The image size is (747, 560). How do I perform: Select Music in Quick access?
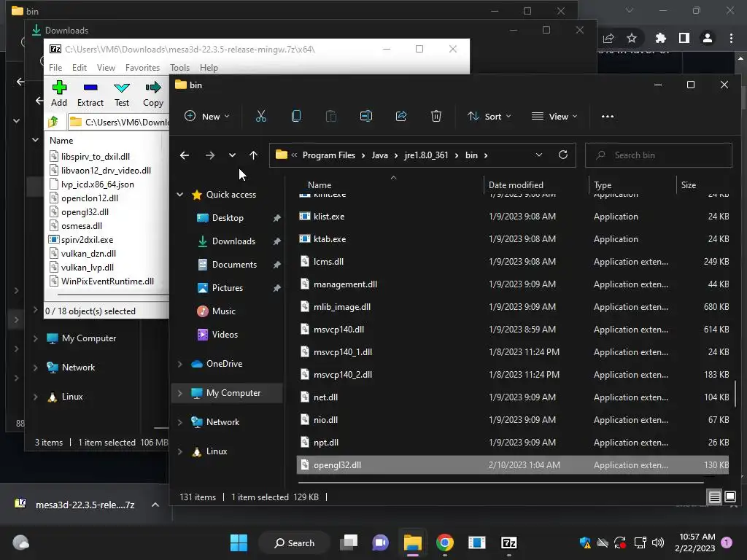click(x=223, y=311)
